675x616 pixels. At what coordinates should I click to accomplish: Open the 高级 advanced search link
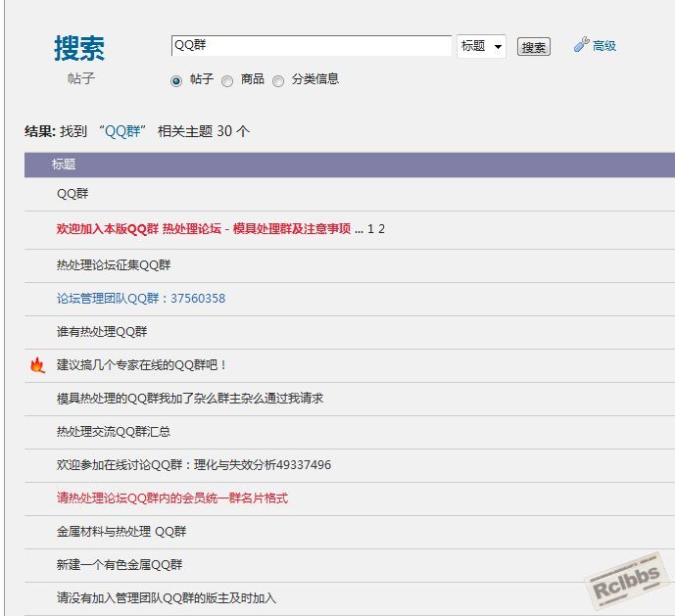(x=604, y=46)
